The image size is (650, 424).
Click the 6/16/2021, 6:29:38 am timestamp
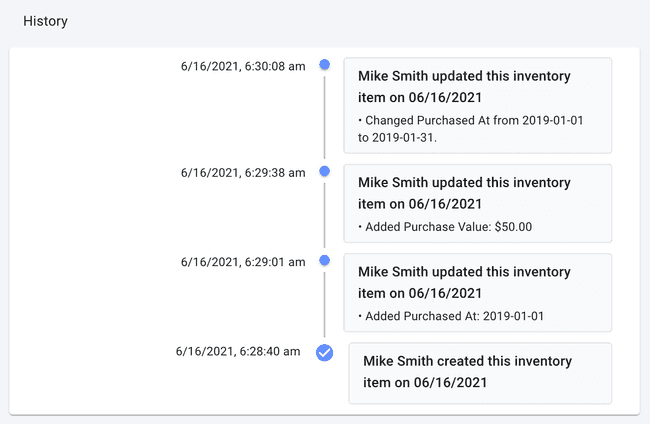[243, 173]
